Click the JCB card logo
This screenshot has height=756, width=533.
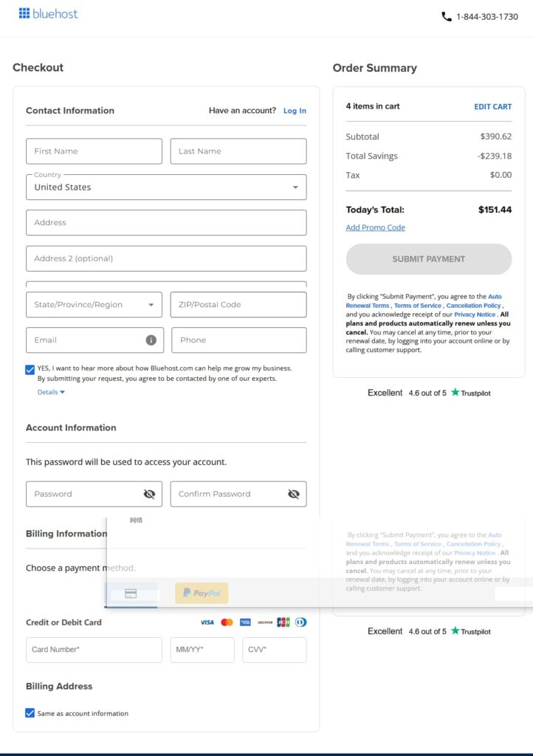coord(283,622)
